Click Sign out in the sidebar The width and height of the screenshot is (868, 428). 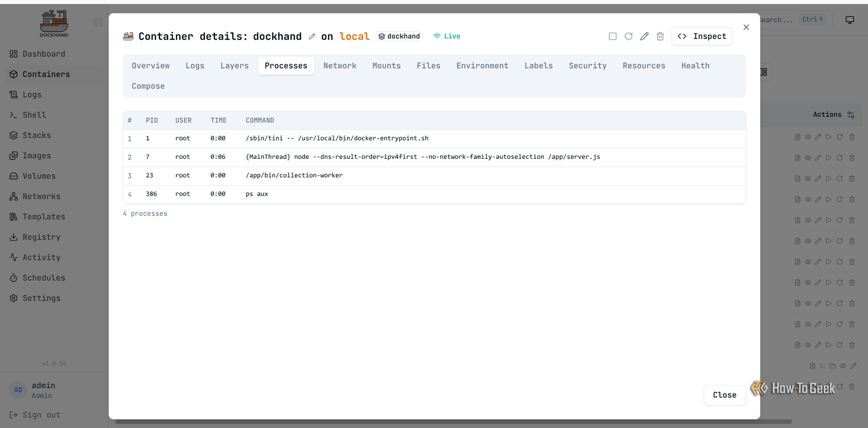35,415
